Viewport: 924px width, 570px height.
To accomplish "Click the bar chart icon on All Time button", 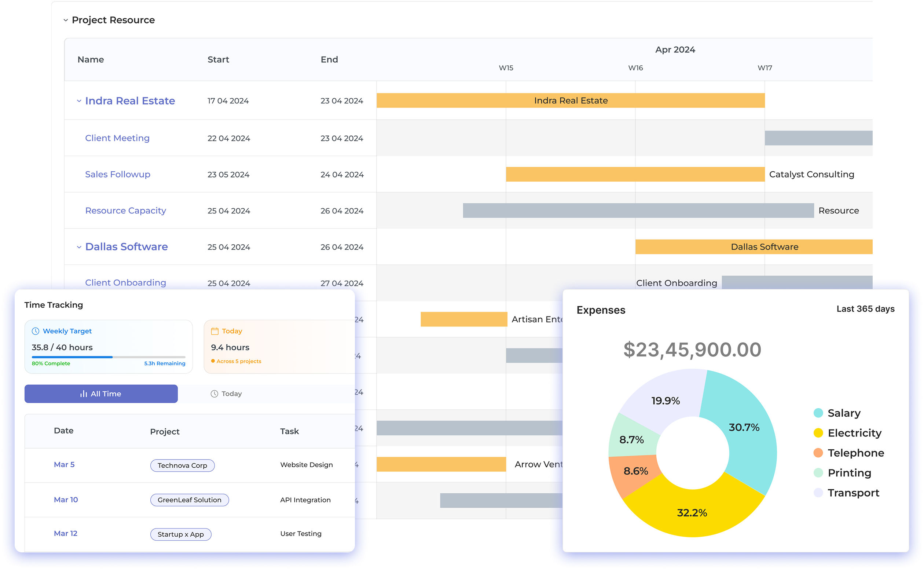I will [x=84, y=394].
